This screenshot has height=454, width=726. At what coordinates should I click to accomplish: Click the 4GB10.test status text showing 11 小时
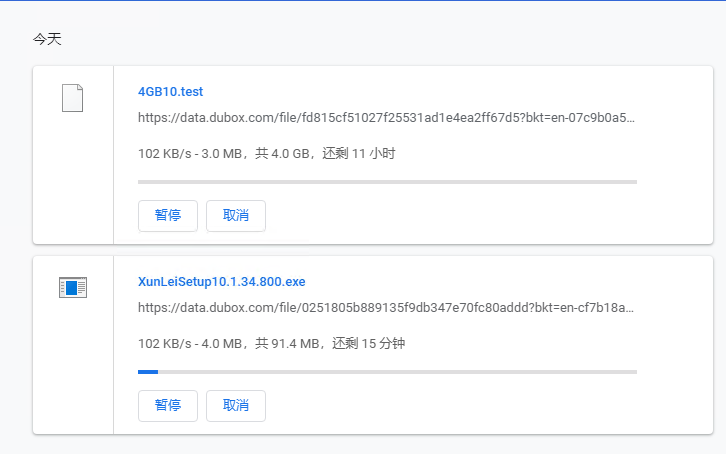[267, 153]
